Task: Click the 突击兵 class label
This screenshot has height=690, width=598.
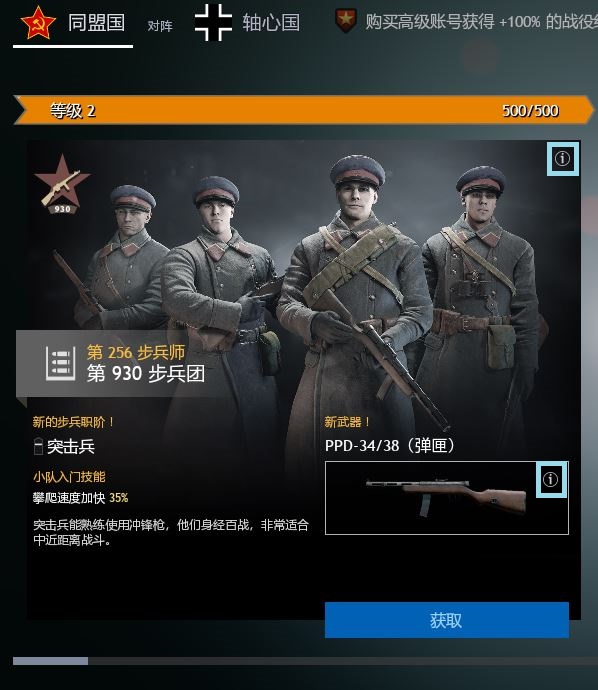Action: (71, 447)
